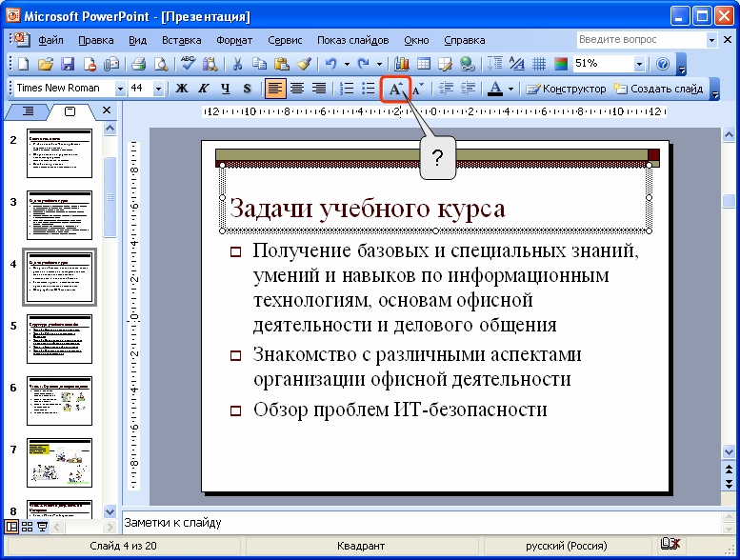740x560 pixels.
Task: Turn on numbered list formatting
Action: click(347, 89)
